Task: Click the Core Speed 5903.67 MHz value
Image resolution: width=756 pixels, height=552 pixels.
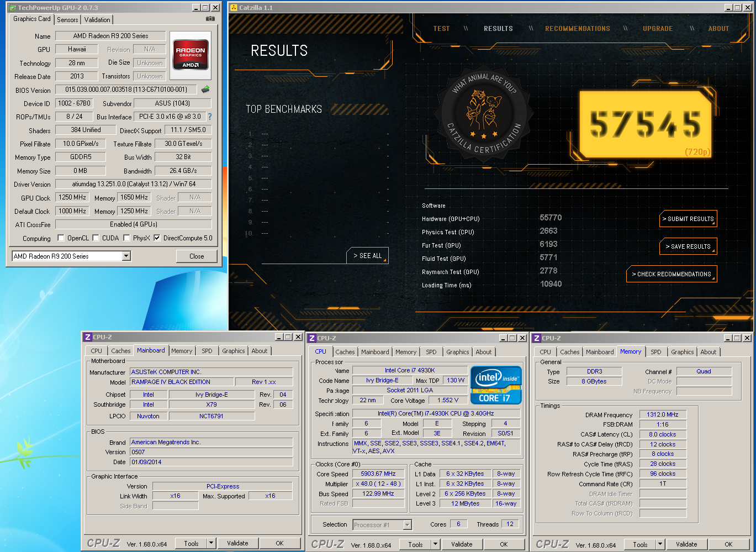Action: (378, 474)
